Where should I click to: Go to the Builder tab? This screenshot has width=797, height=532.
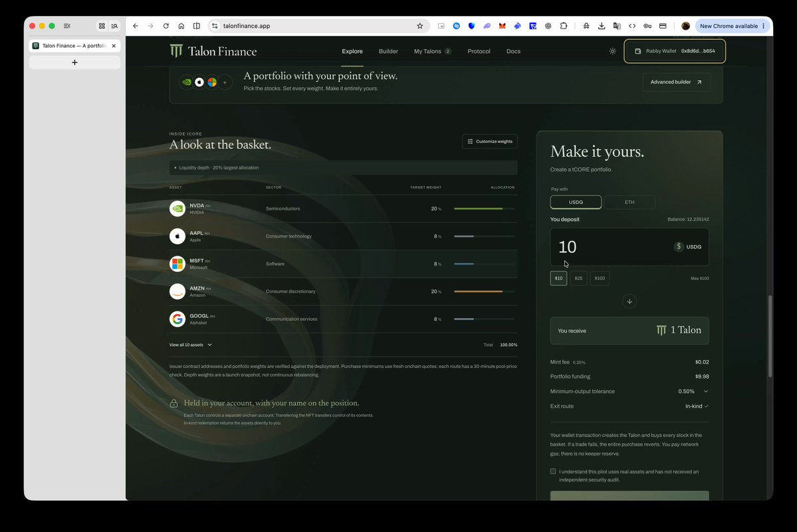point(388,51)
